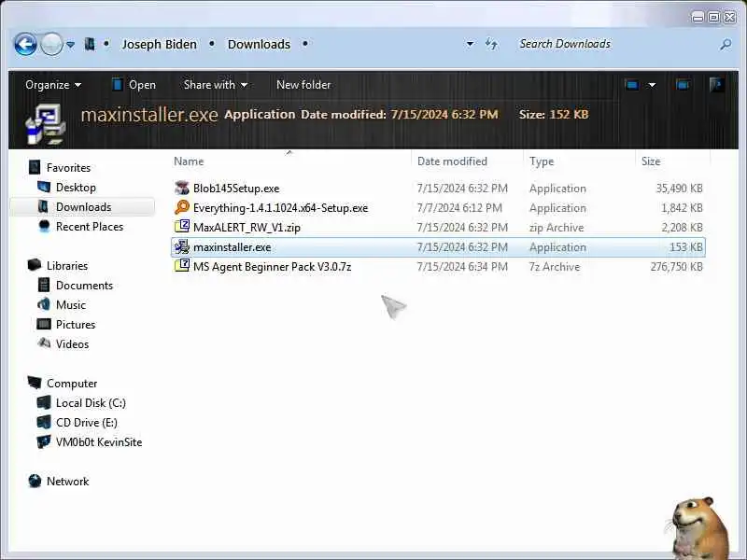This screenshot has height=560, width=747.
Task: Select the Blob145Setup.exe file icon
Action: pyautogui.click(x=182, y=189)
